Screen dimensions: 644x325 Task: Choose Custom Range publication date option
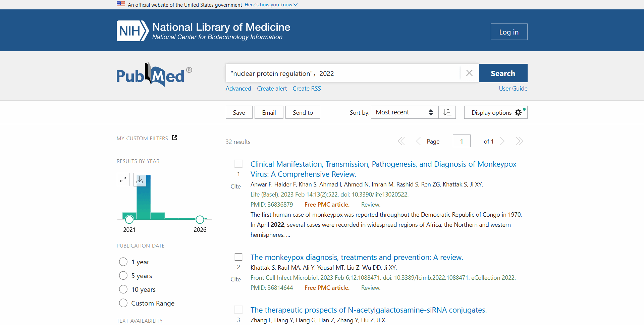tap(123, 303)
